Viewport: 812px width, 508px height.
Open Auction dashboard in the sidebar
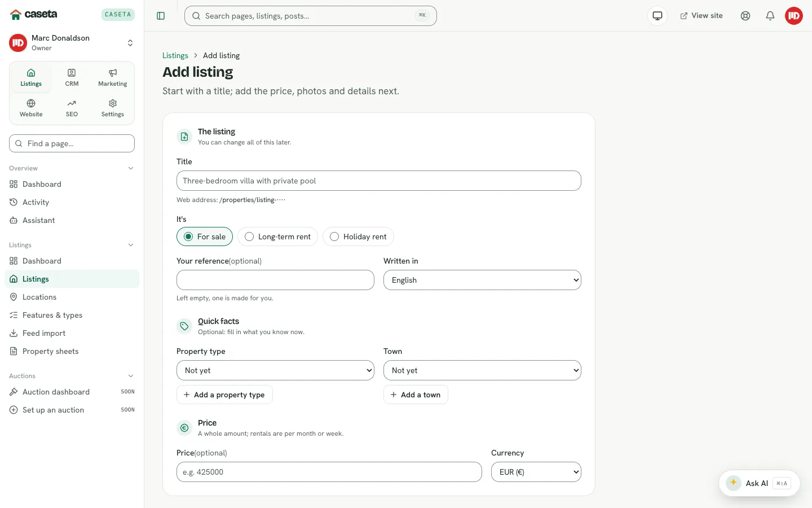coord(72,392)
